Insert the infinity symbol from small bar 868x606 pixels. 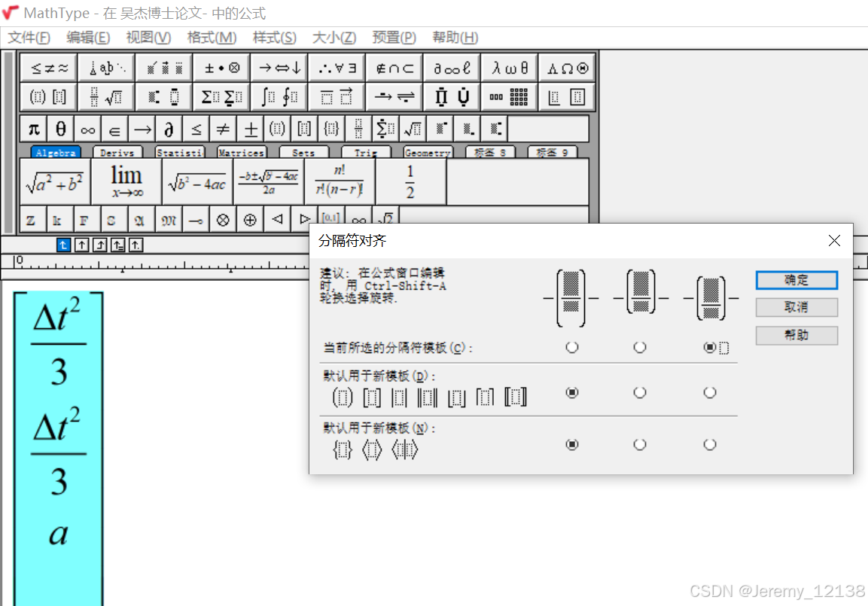pyautogui.click(x=88, y=129)
